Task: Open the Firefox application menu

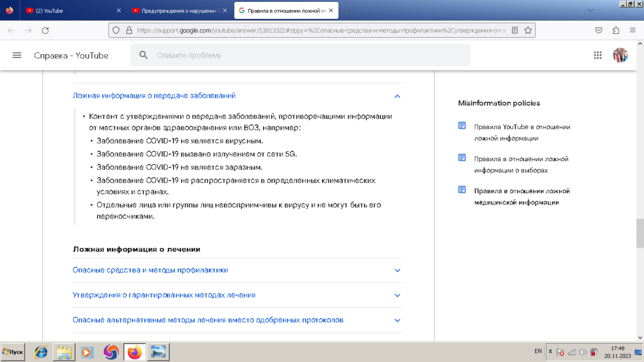Action: pyautogui.click(x=632, y=30)
